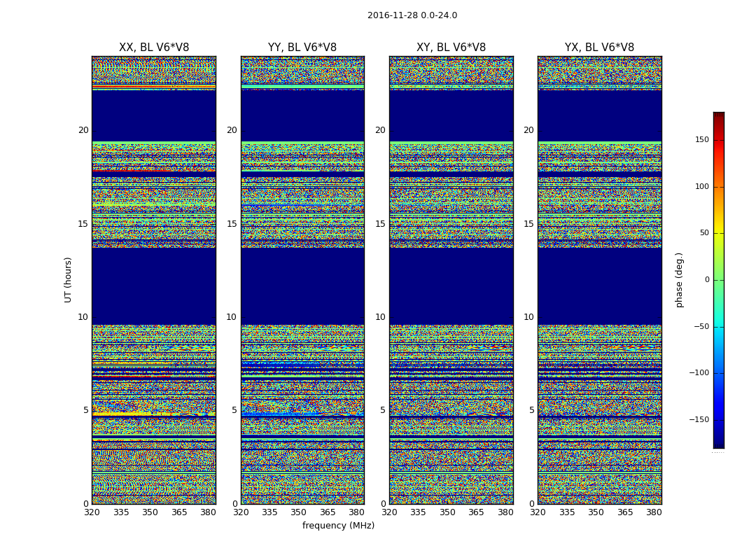The height and width of the screenshot is (560, 735).
Task: Click the 0 tick label on the colorbar
Action: (706, 280)
